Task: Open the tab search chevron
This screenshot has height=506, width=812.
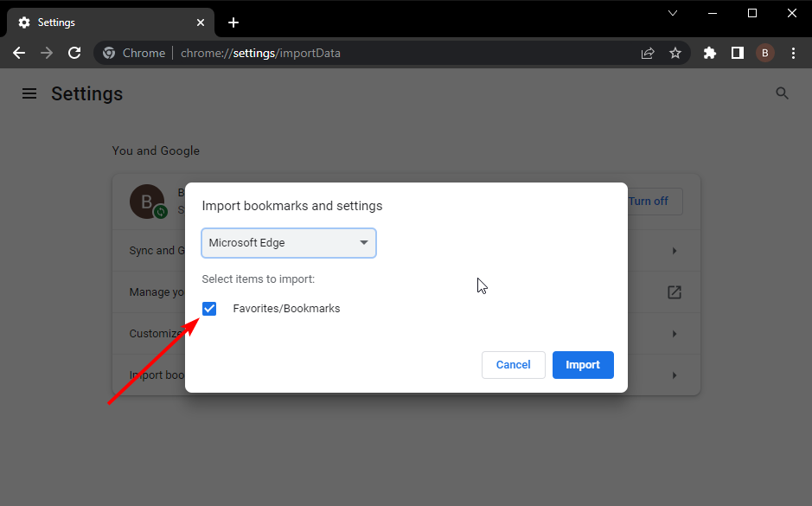Action: pyautogui.click(x=673, y=14)
